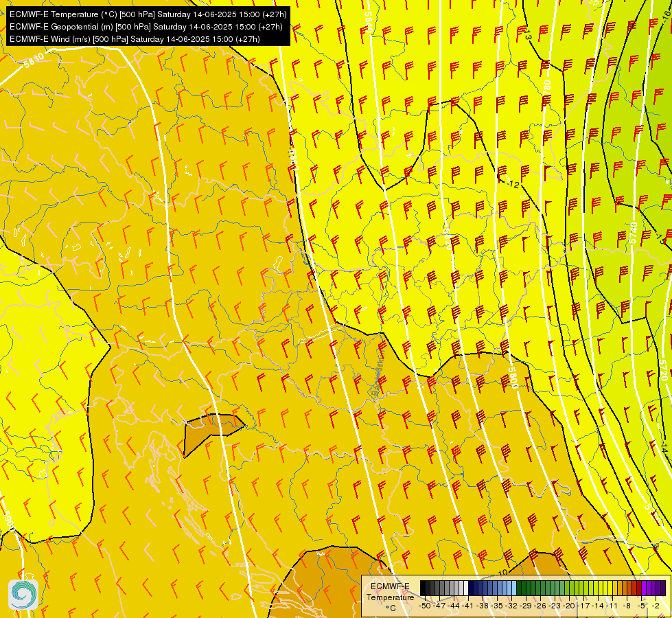The height and width of the screenshot is (618, 672).
Task: Click the -47 legend value
Action: pyautogui.click(x=439, y=606)
